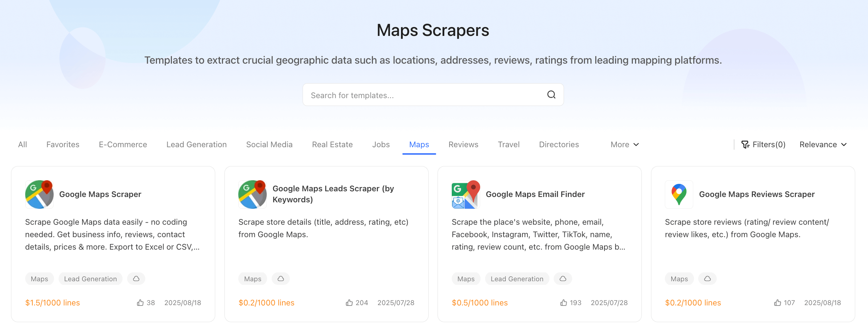Click the Lead Generation tag on Email Finder card
The image size is (868, 325).
pyautogui.click(x=517, y=278)
